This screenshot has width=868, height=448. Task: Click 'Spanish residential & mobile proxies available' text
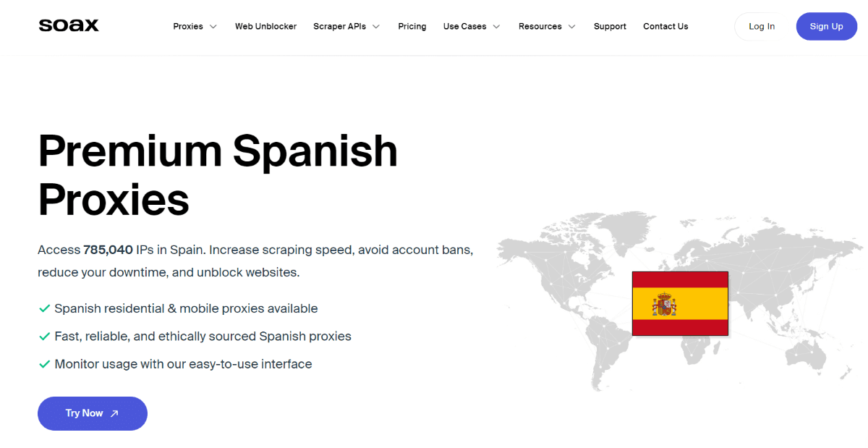point(186,308)
